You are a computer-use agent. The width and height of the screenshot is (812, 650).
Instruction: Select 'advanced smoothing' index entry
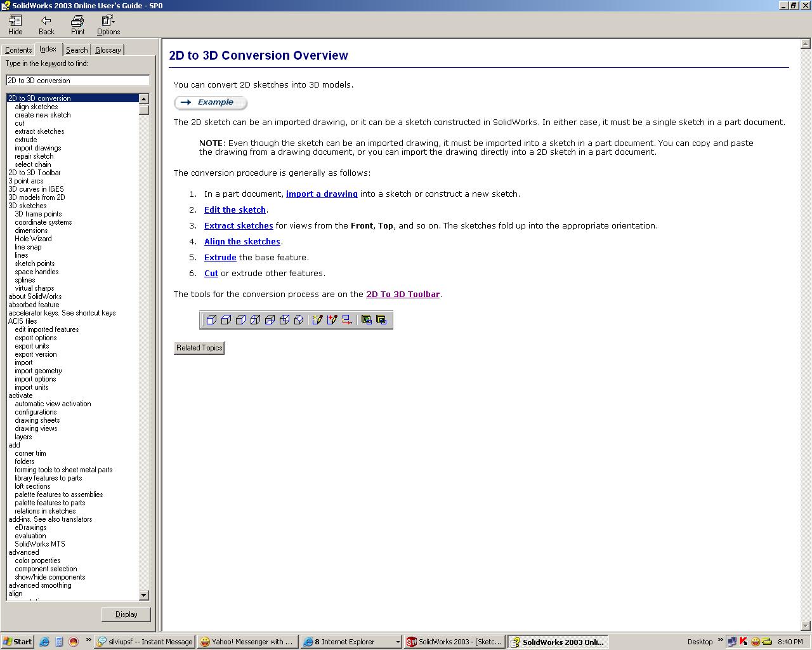tap(40, 585)
